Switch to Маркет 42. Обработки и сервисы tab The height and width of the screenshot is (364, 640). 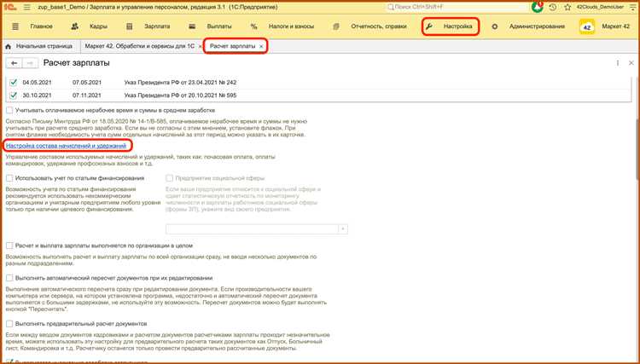click(x=137, y=45)
